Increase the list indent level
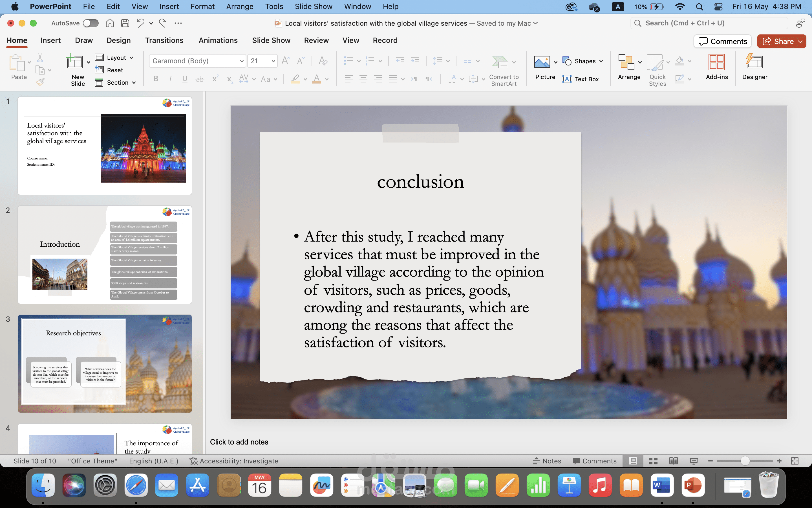 click(x=415, y=61)
